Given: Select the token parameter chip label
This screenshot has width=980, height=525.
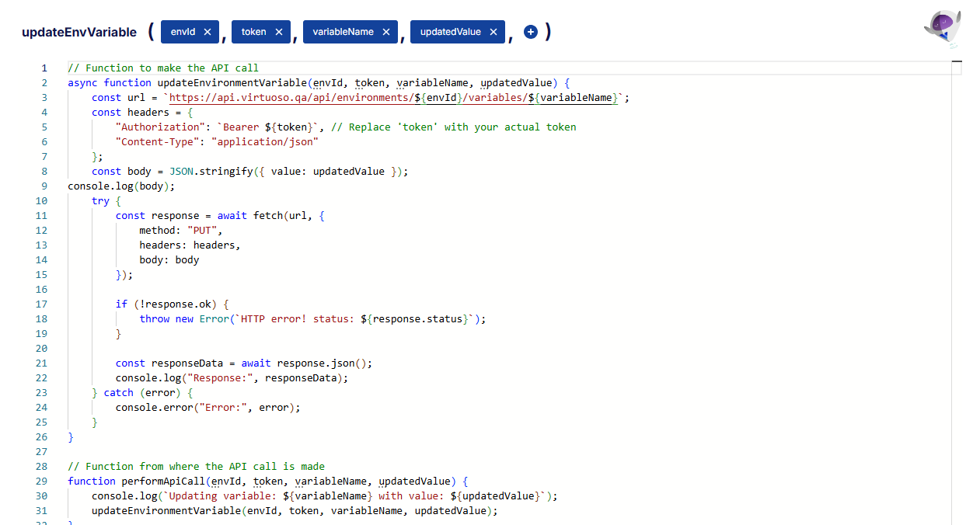Looking at the screenshot, I should (x=253, y=32).
